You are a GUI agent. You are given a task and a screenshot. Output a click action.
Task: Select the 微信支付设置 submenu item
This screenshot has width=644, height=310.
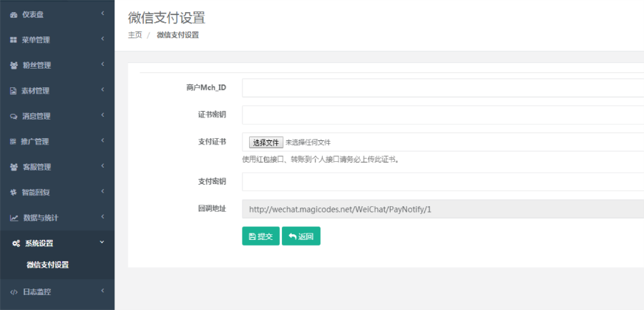pyautogui.click(x=48, y=265)
